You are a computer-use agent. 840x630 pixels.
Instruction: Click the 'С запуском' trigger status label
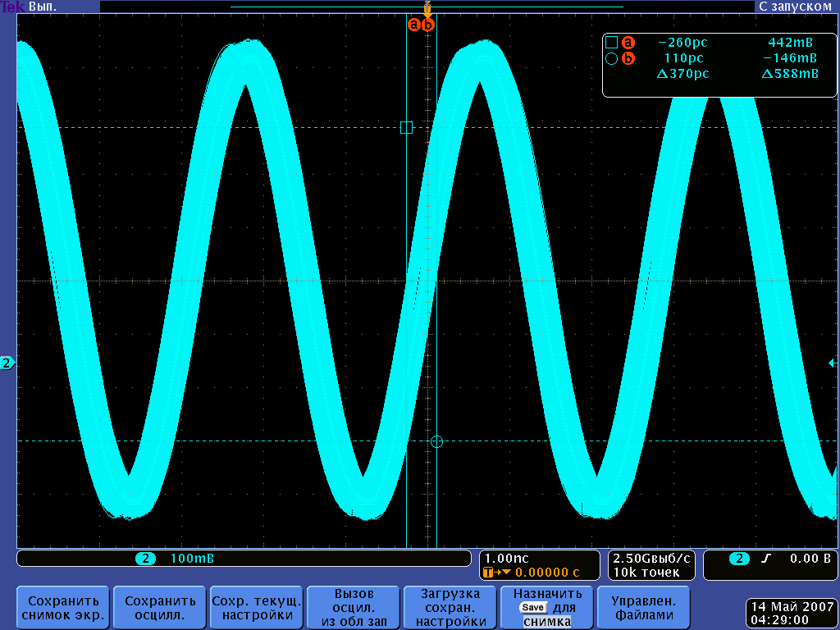click(796, 7)
